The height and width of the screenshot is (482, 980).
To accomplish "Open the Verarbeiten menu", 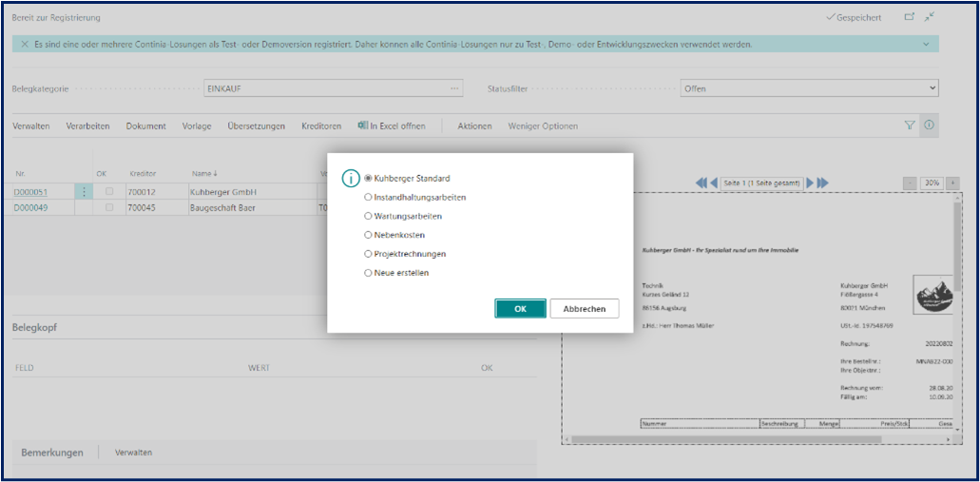I will (x=87, y=125).
